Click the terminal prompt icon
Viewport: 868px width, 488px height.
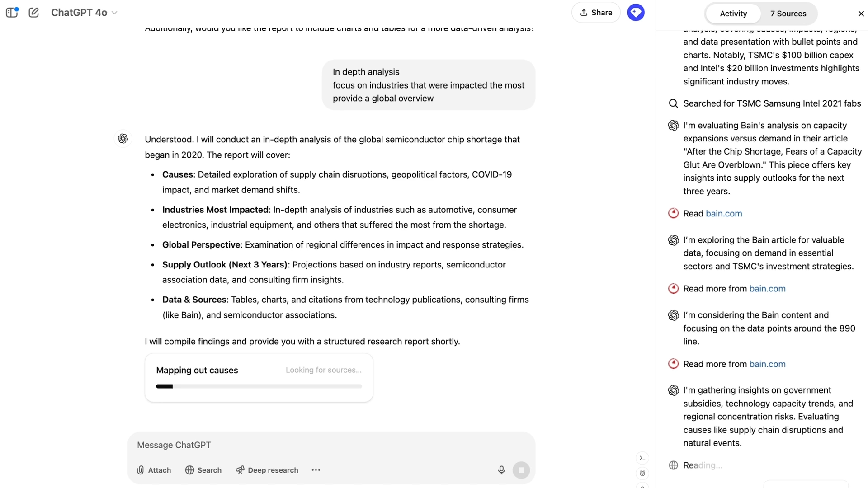(642, 458)
